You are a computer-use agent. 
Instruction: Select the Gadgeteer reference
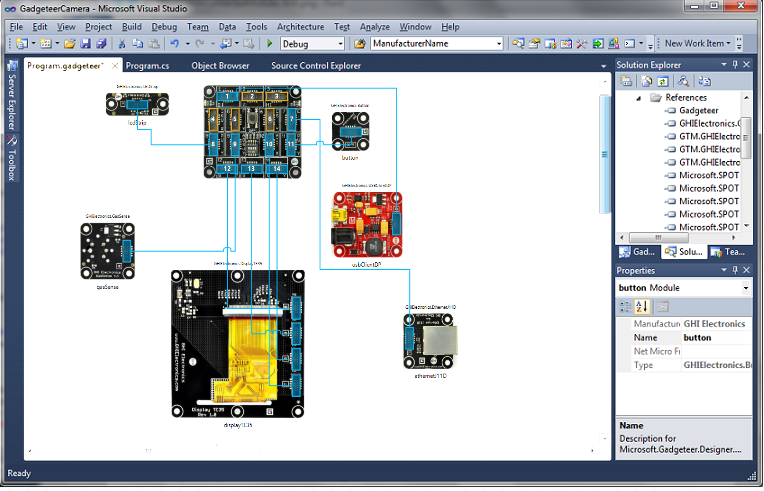[698, 111]
